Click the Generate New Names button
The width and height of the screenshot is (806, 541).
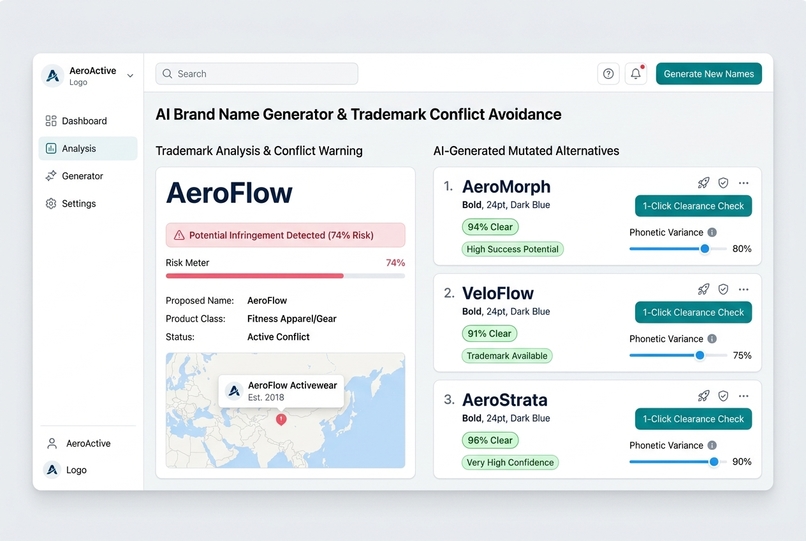tap(709, 74)
